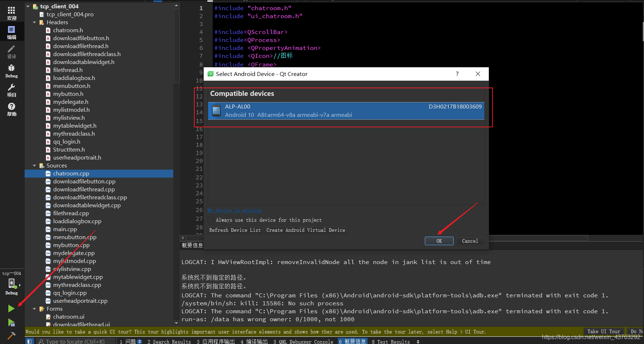
Task: Open mydelegate.h header
Action: 71,102
